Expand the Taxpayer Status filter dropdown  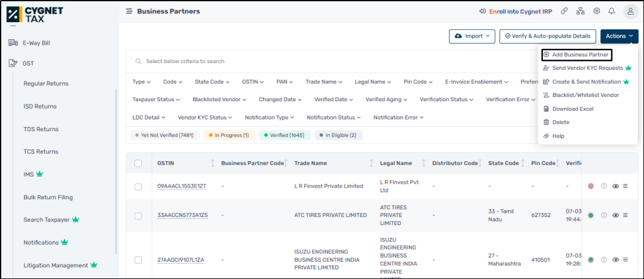click(x=156, y=99)
